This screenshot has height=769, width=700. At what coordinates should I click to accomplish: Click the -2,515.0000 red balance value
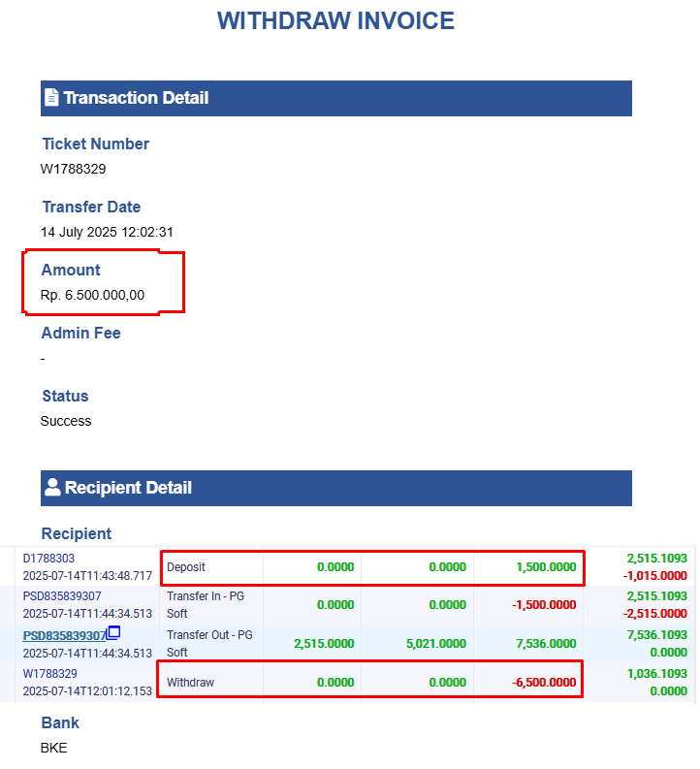pos(654,614)
